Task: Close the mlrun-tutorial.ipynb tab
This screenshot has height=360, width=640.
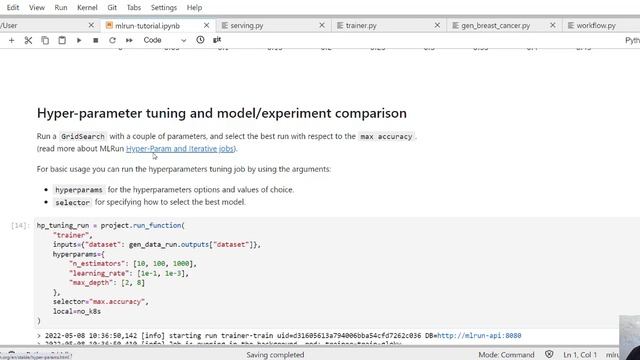Action: [207, 25]
